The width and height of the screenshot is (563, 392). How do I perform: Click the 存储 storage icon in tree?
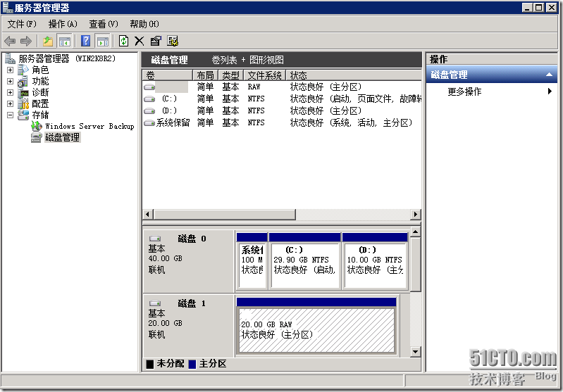point(23,115)
